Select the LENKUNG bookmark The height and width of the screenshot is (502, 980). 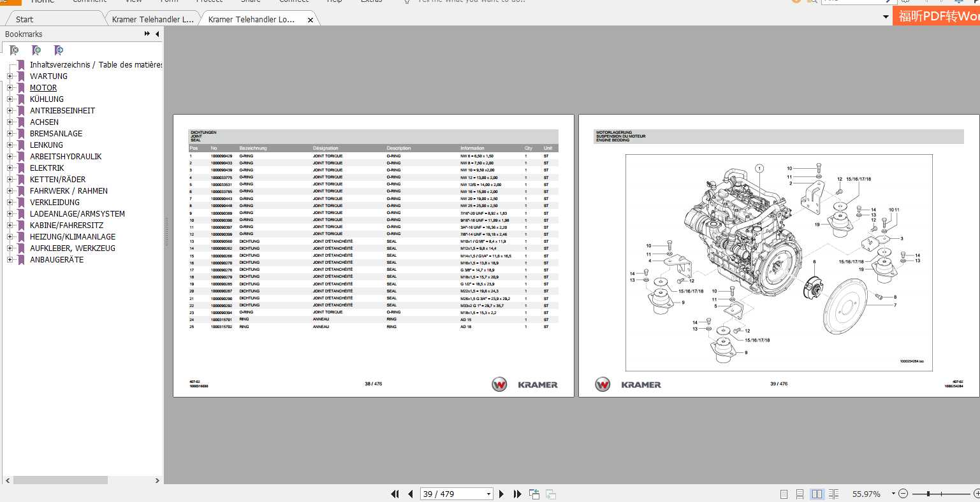pos(47,145)
